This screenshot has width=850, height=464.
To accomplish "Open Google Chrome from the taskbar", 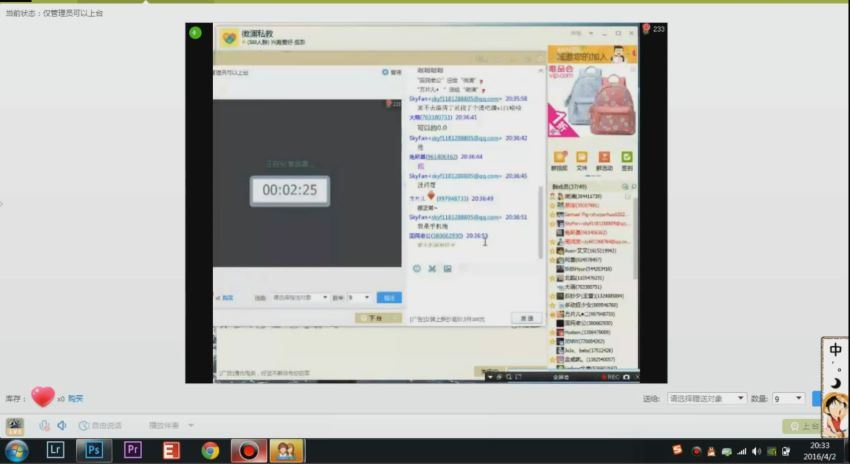I will tap(210, 450).
